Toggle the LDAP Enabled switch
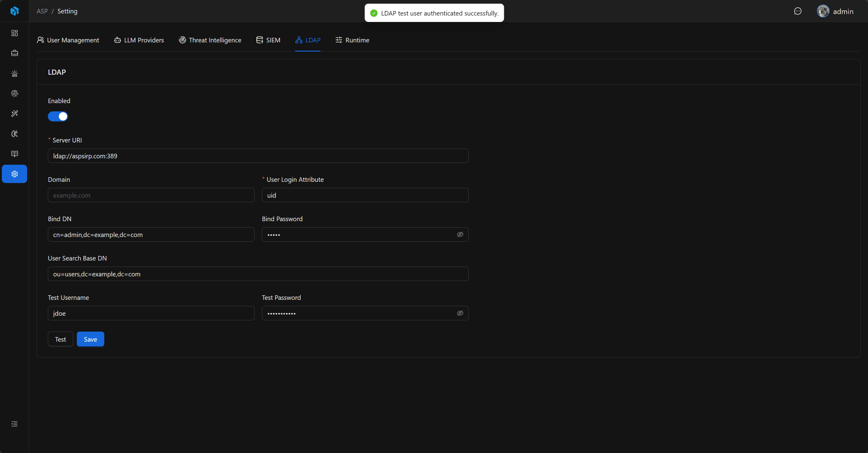Image resolution: width=868 pixels, height=453 pixels. pos(58,116)
